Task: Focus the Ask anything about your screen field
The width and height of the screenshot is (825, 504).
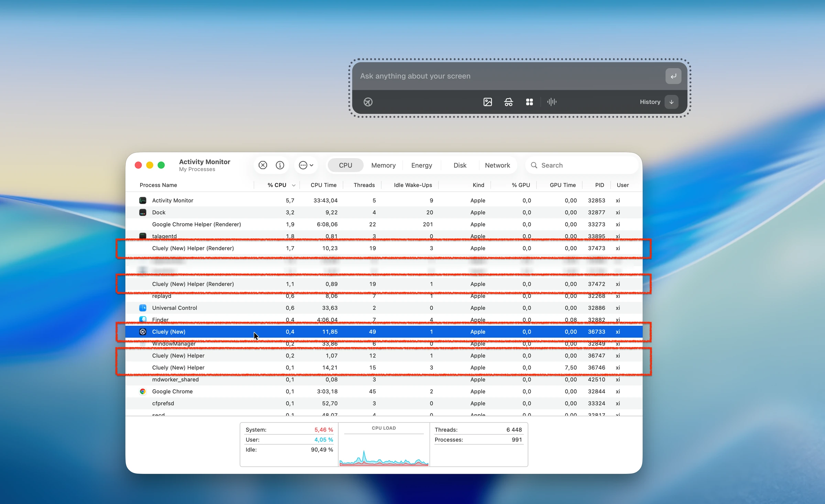Action: [509, 76]
